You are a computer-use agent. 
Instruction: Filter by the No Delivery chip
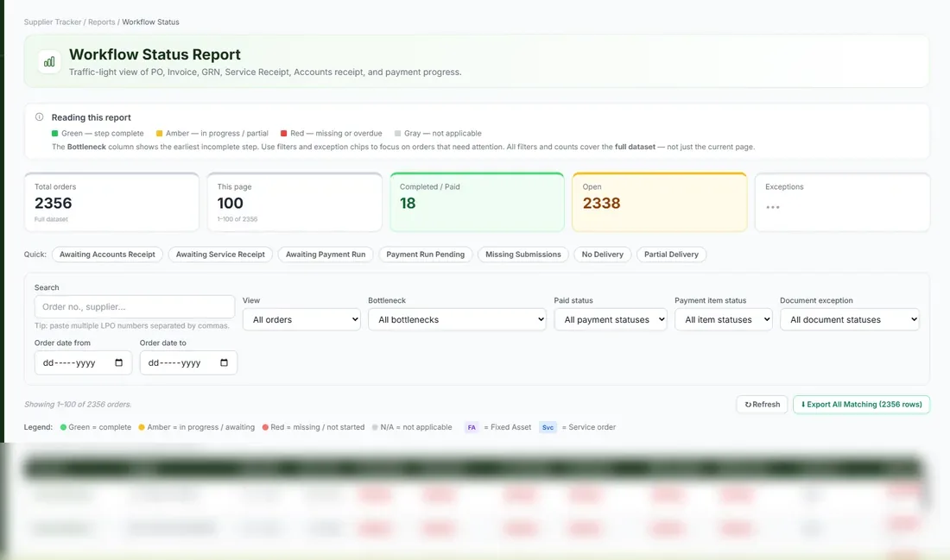coord(603,255)
